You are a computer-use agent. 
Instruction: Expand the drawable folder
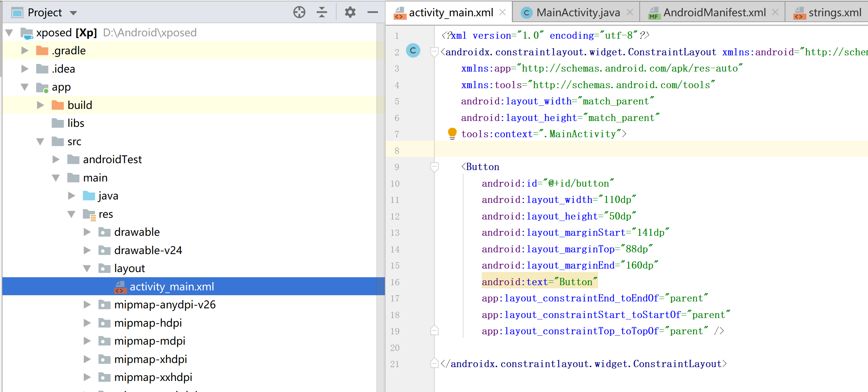click(x=87, y=232)
